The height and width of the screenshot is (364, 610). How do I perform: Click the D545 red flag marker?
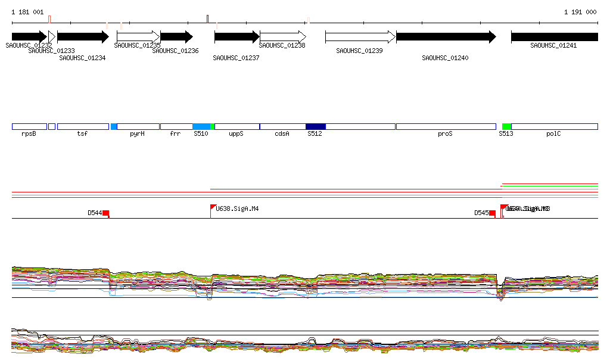(492, 213)
